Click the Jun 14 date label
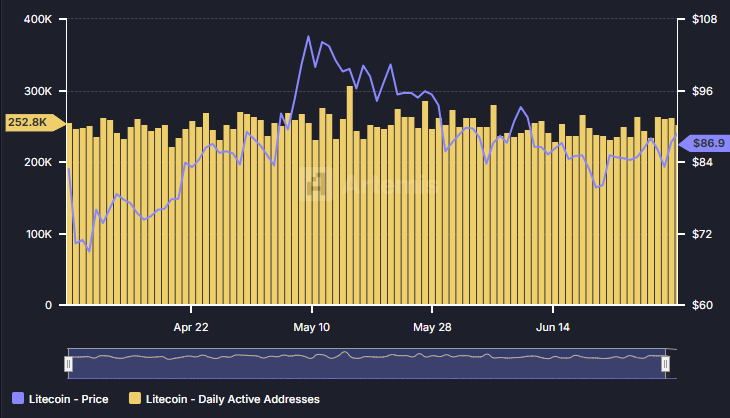The height and width of the screenshot is (418, 730). tap(553, 327)
